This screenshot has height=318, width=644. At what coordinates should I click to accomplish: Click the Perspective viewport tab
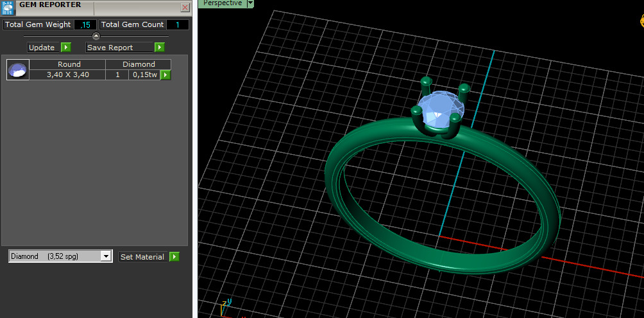[x=222, y=3]
